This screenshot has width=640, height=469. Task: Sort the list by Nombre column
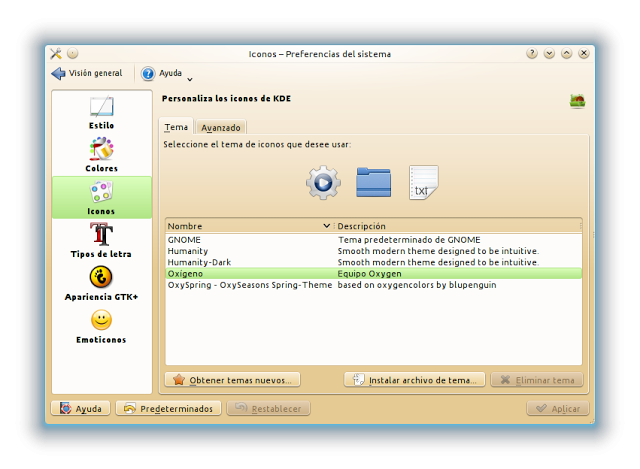tap(248, 226)
